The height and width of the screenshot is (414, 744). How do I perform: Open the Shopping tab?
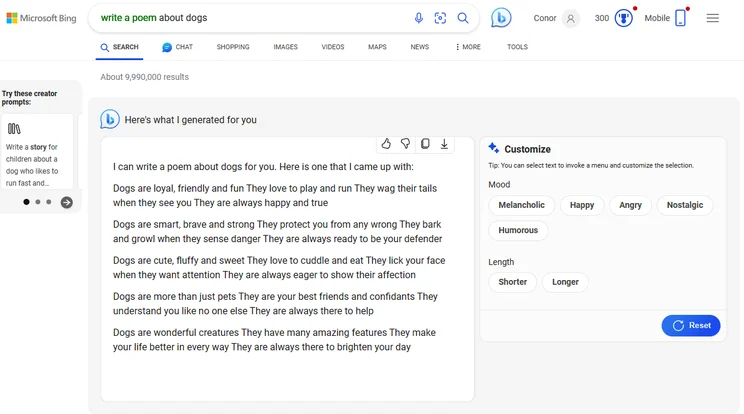pyautogui.click(x=233, y=47)
